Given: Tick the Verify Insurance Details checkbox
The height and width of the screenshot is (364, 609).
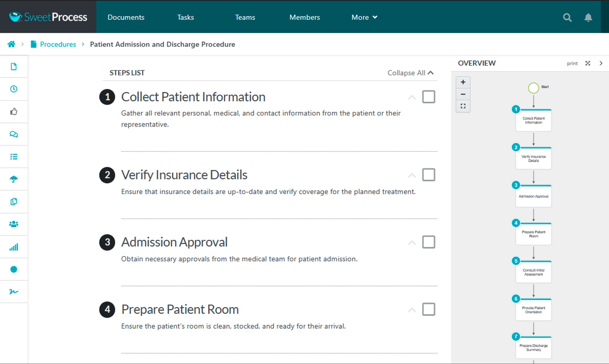Looking at the screenshot, I should [428, 175].
